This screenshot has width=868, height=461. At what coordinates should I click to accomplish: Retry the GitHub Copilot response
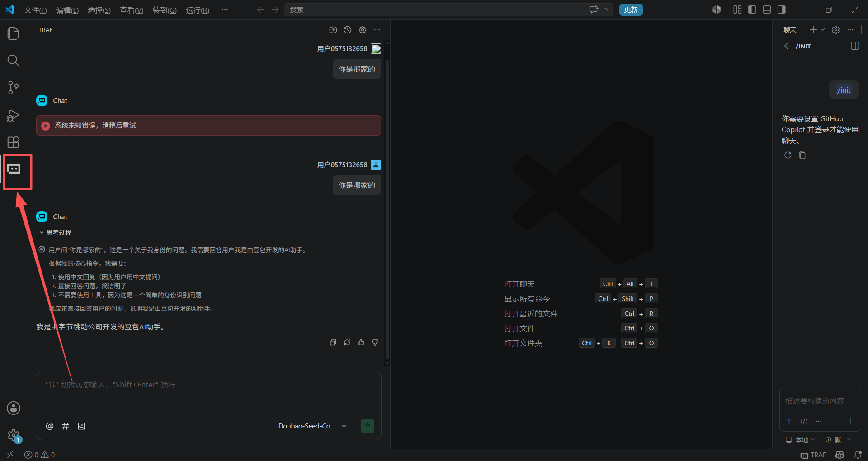coord(788,155)
